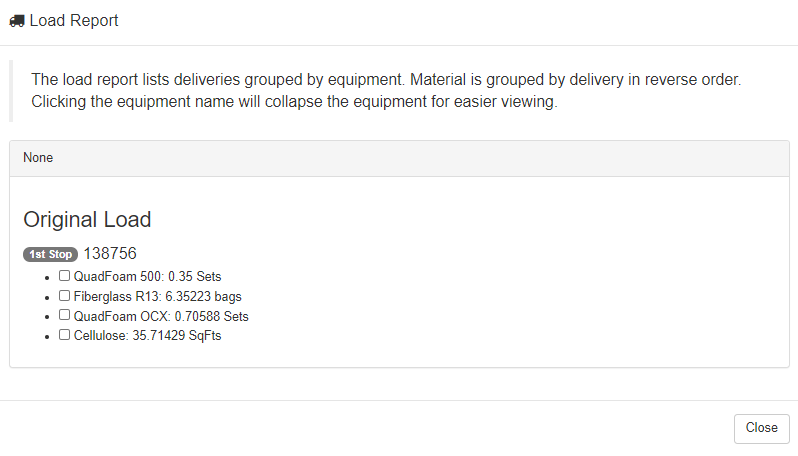
Task: Click the load report description paragraph
Action: [x=385, y=91]
